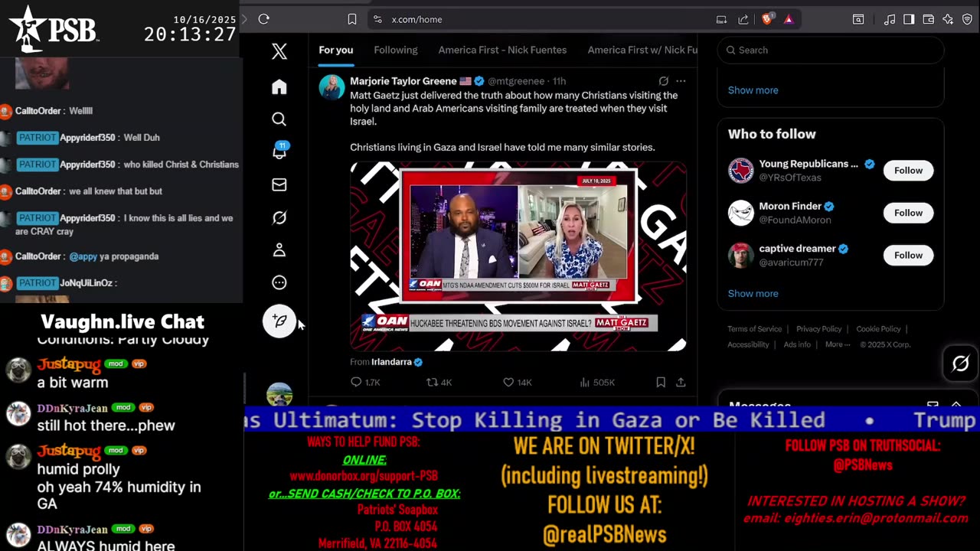Open Brave Rewards triangle icon
980x551 pixels.
pos(789,19)
